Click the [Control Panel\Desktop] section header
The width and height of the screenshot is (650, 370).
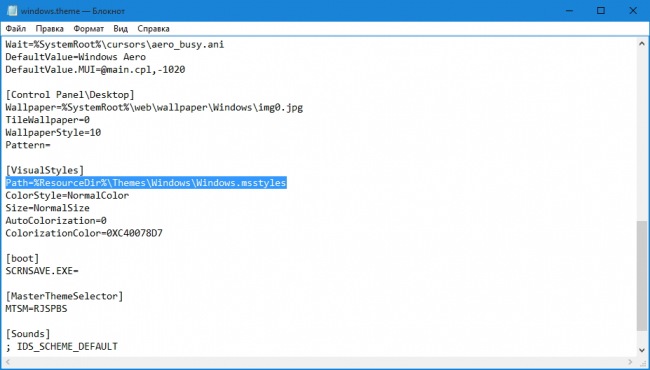coord(70,94)
